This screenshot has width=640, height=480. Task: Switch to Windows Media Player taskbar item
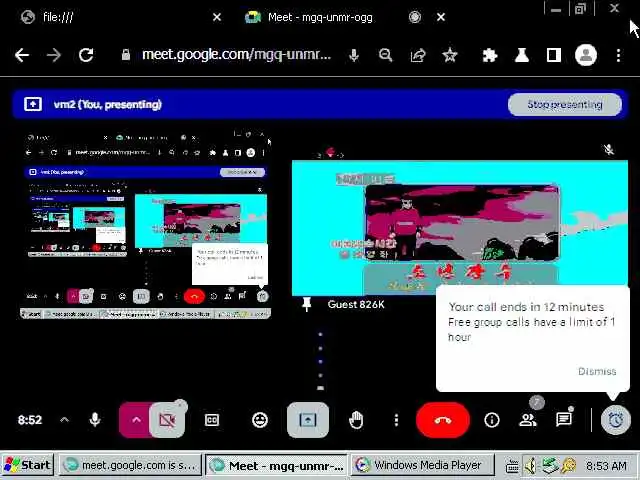coord(422,465)
